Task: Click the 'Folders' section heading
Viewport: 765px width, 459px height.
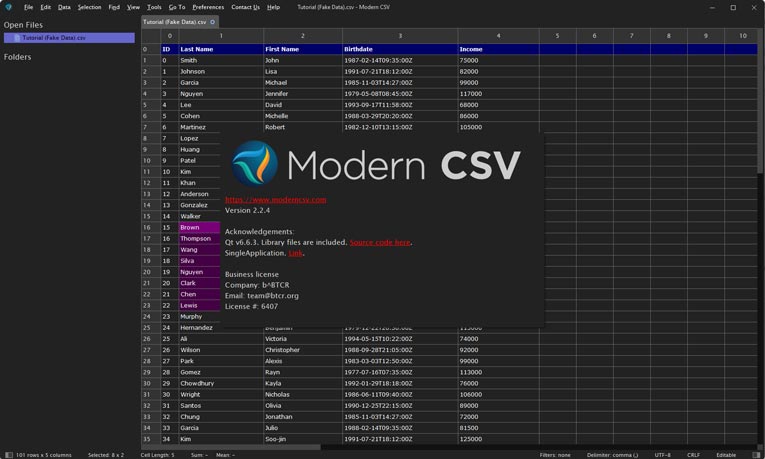Action: (18, 57)
